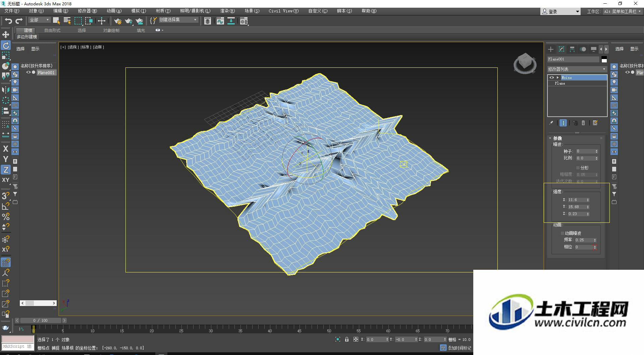644x355 pixels.
Task: Open the viewport [边面] shading label
Action: [99, 47]
